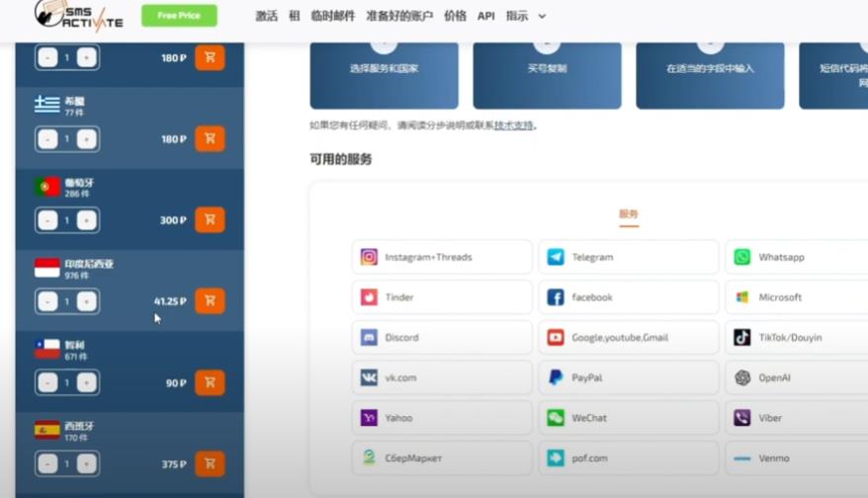Click the Viber logo icon
This screenshot has width=868, height=498.
[x=742, y=418]
